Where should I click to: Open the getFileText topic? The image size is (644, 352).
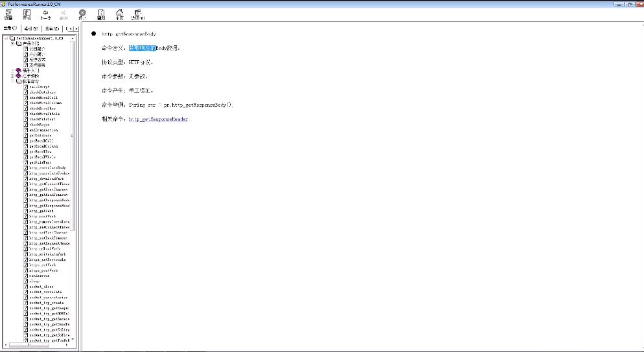click(40, 162)
